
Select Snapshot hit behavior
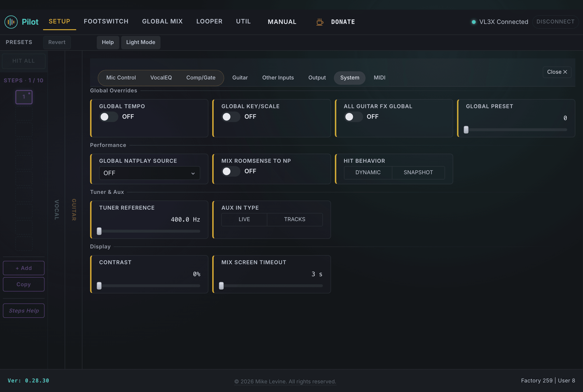[x=418, y=173]
